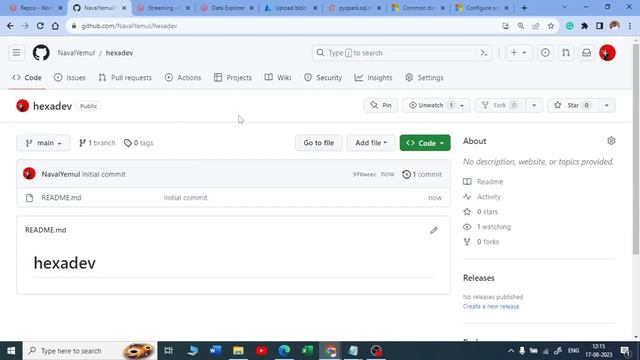Star the hexadev repository
The image size is (640, 360).
pyautogui.click(x=572, y=105)
